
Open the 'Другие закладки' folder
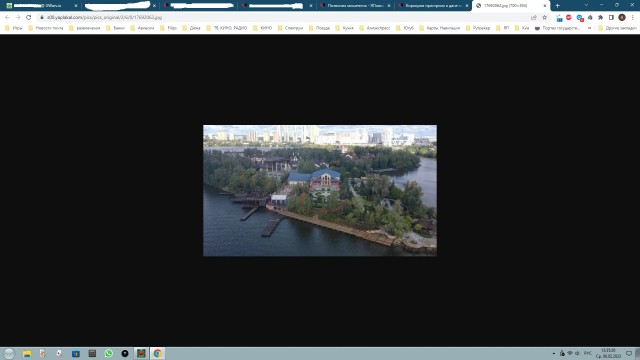(x=617, y=28)
